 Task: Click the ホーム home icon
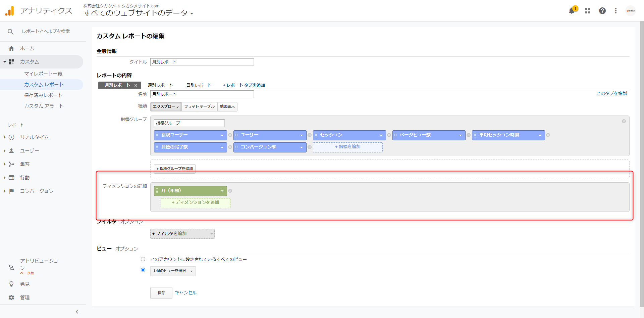pos(11,48)
